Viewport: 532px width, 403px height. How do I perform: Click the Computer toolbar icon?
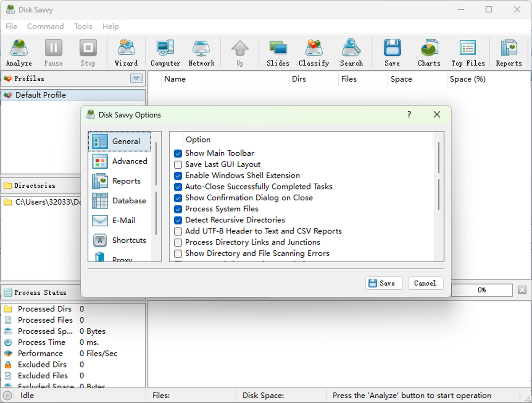165,52
